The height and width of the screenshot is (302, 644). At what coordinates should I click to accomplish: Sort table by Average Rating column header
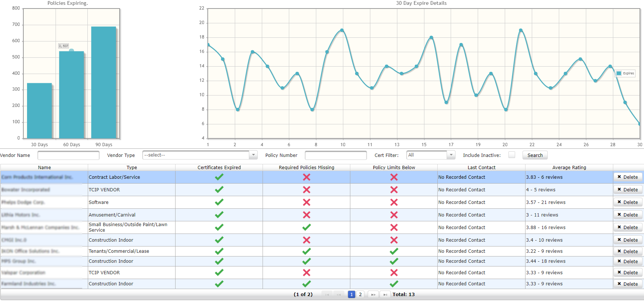pos(569,168)
